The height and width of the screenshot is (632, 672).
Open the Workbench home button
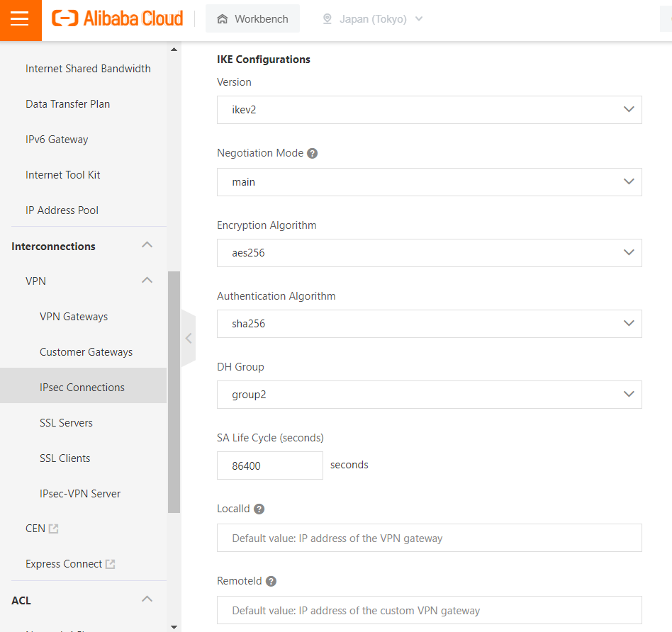[252, 19]
